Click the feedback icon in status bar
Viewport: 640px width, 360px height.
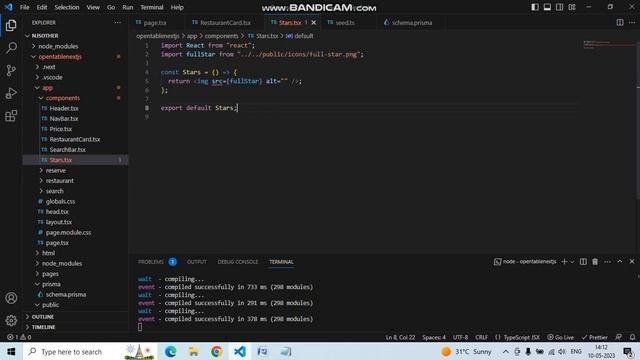619,337
